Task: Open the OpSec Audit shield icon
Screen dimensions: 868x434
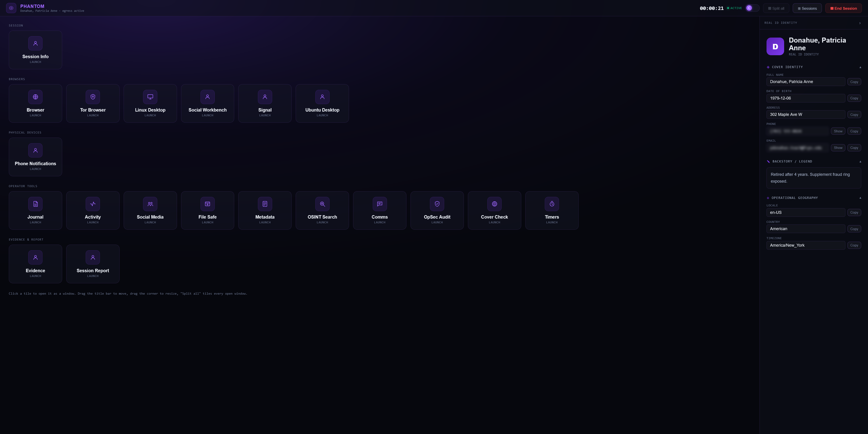Action: [x=437, y=204]
